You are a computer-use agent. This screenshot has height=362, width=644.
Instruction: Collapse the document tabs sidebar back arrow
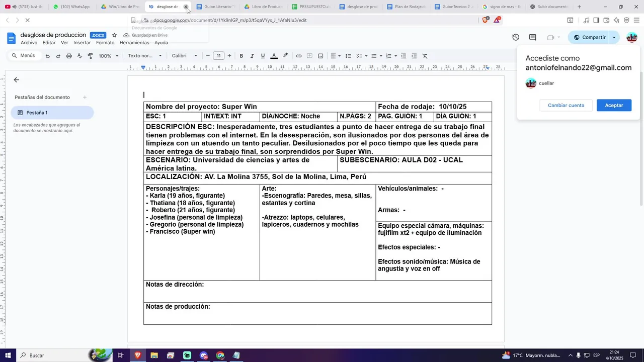[x=17, y=80]
